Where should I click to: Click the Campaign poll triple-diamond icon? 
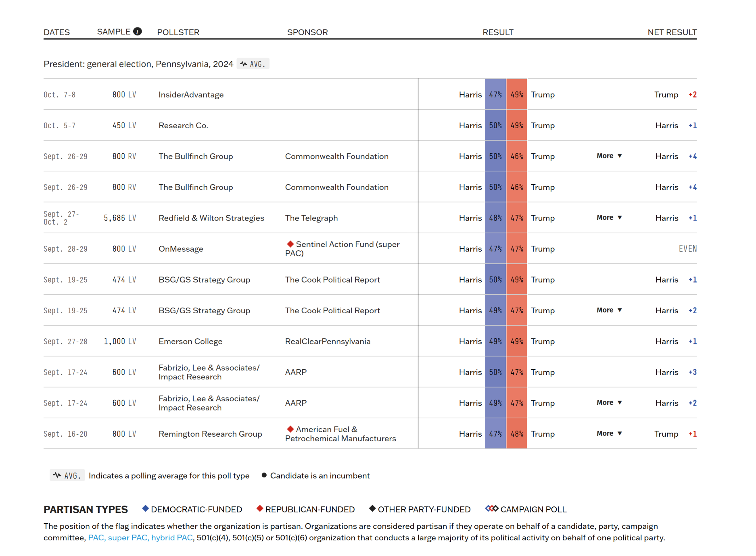(492, 508)
